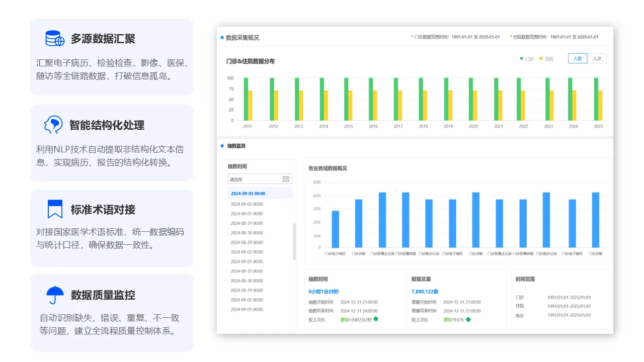This screenshot has height=362, width=644.
Task: Open the calendar icon in the 请选择 field
Action: pos(286,179)
